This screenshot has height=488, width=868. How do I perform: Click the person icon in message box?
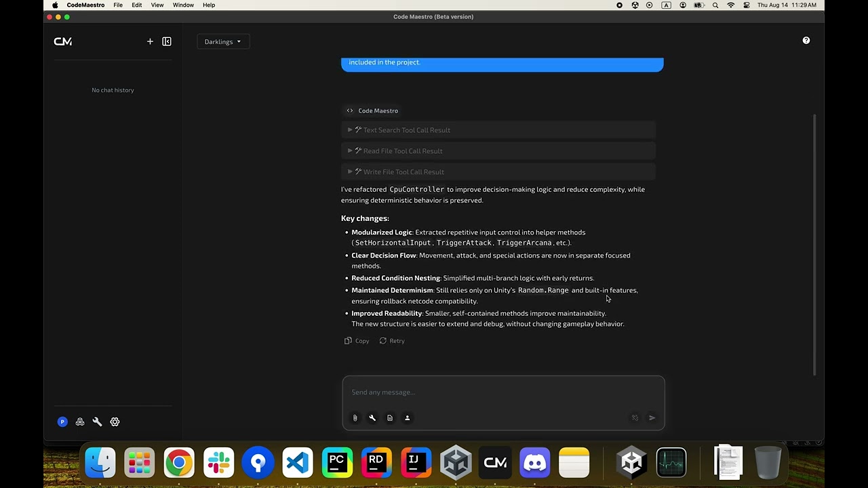click(x=408, y=418)
